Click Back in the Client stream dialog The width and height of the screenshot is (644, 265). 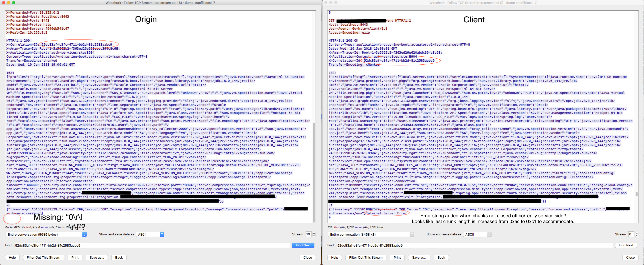(441, 257)
